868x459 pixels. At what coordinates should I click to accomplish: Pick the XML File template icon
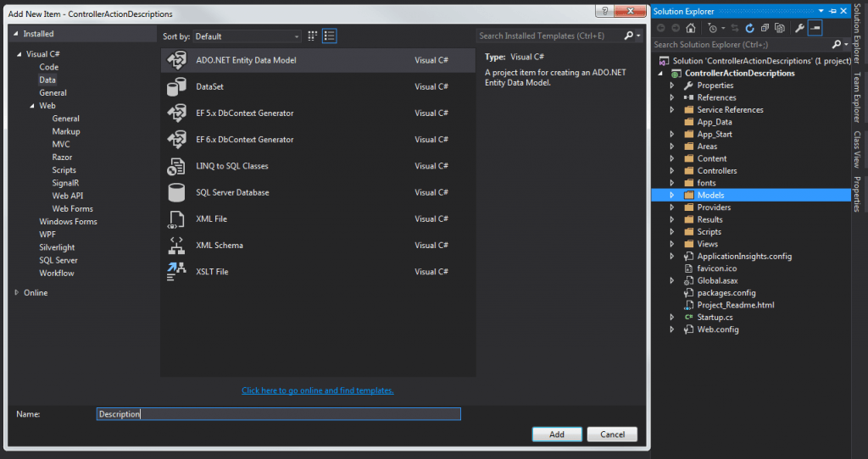[176, 219]
